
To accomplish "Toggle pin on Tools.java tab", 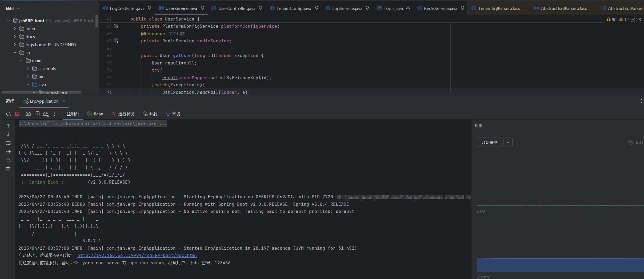I will click(408, 8).
